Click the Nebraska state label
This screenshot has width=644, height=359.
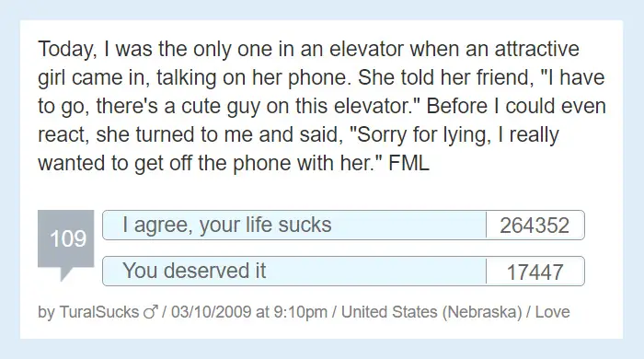pyautogui.click(x=482, y=312)
